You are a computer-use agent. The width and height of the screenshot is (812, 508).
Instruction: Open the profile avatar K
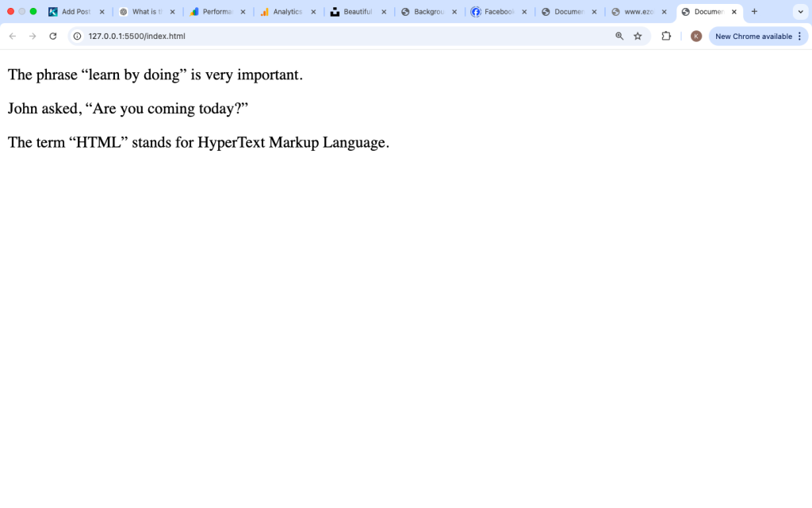click(696, 37)
